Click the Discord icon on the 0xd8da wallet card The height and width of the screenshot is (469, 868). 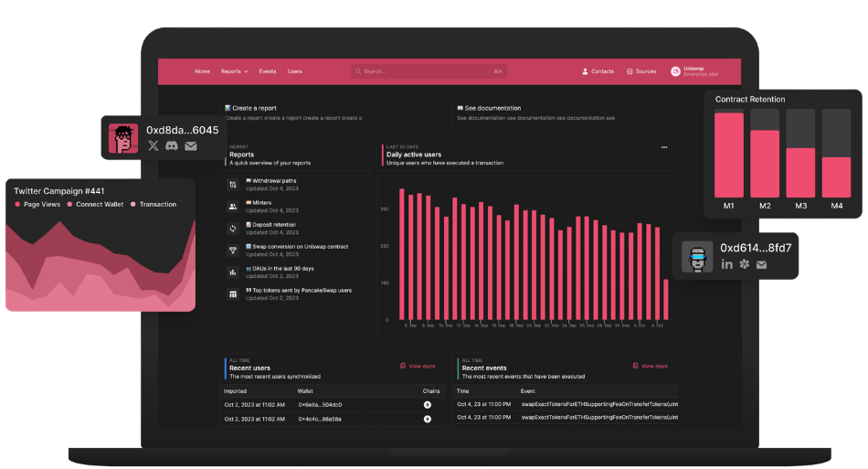point(172,145)
